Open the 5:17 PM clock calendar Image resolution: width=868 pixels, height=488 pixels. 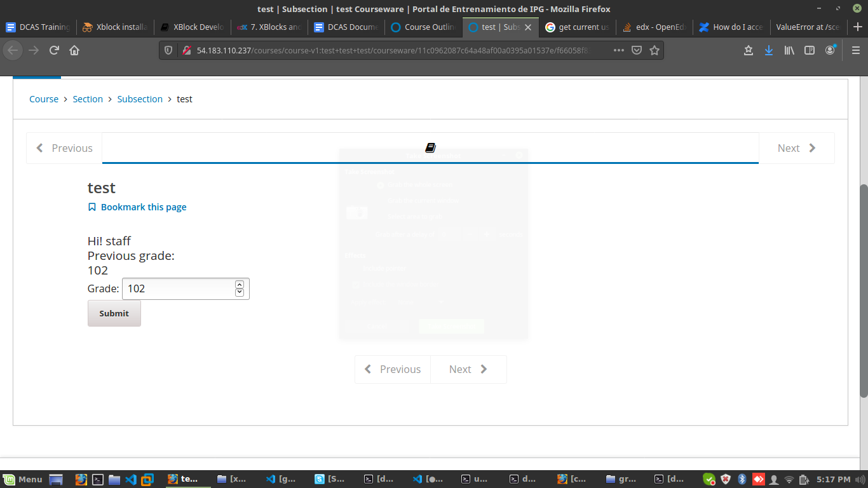click(x=834, y=479)
